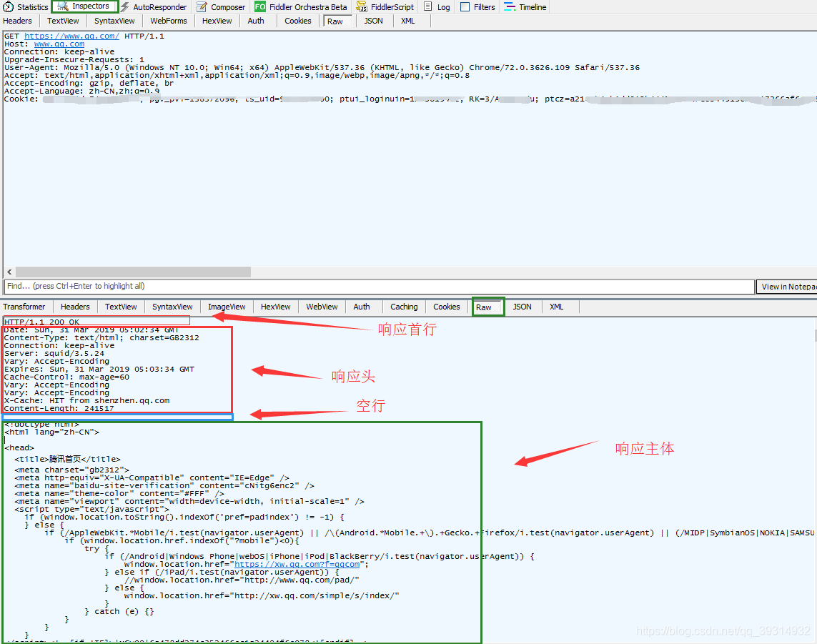Screen dimensions: 817x644
Task: Click the www.qq.com Host link
Action: (x=59, y=44)
